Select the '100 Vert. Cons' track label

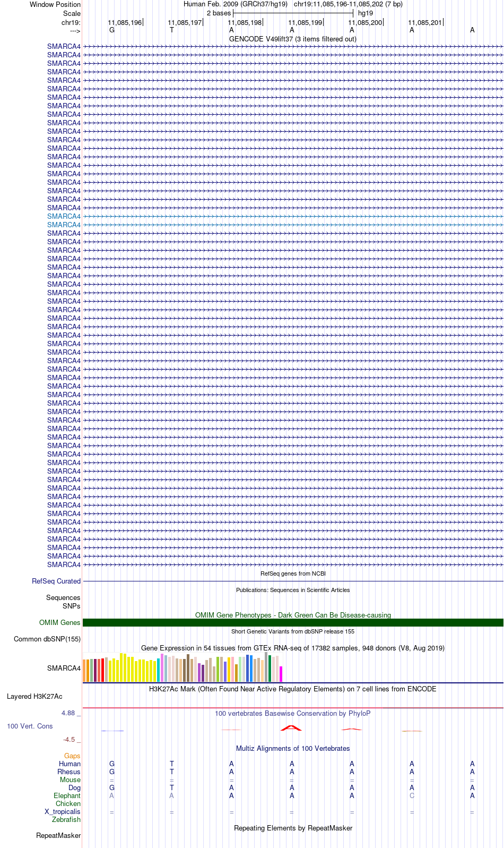[30, 726]
